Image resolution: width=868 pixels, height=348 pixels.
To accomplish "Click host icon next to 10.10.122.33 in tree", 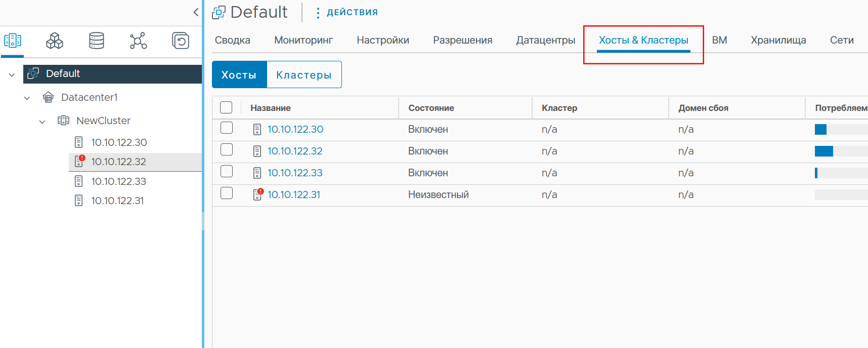I will (x=78, y=181).
